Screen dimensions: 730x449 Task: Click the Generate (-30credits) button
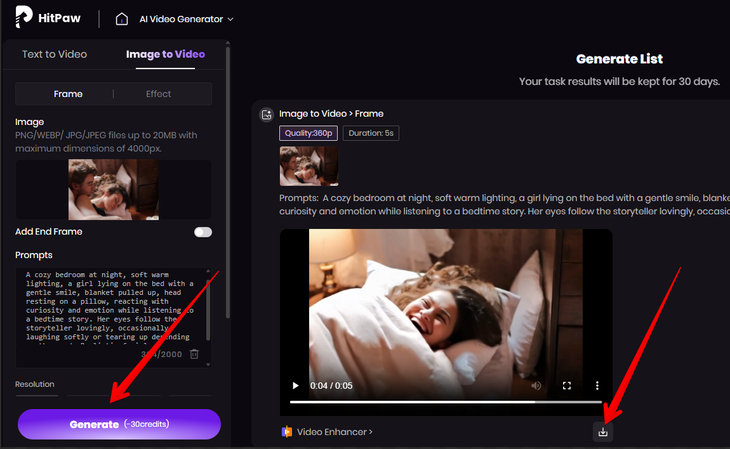coord(119,424)
